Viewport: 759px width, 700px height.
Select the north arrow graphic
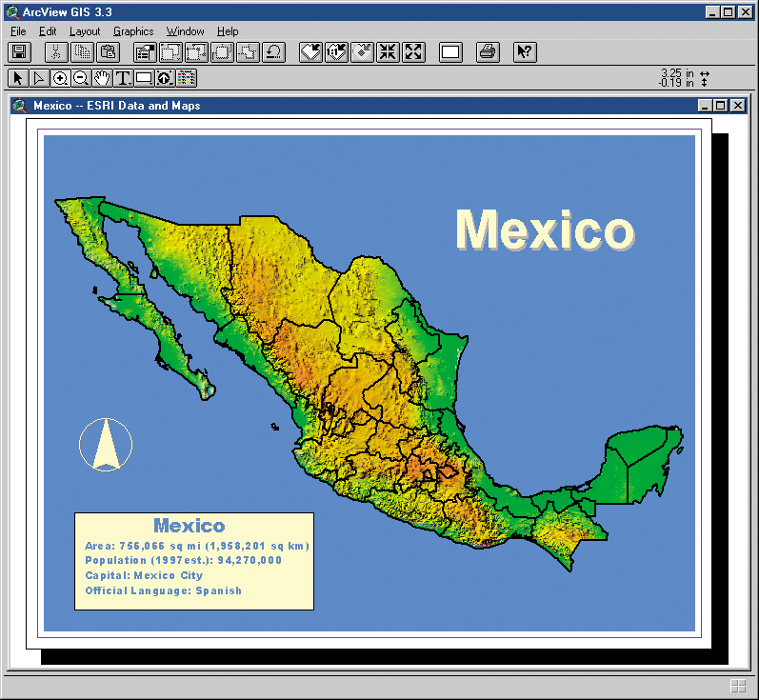pyautogui.click(x=106, y=445)
